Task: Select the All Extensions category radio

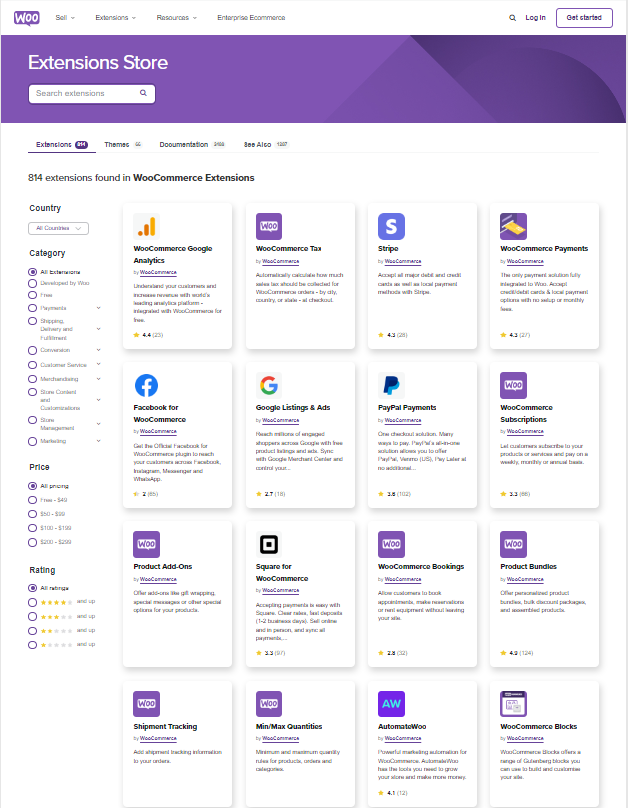Action: 32,272
